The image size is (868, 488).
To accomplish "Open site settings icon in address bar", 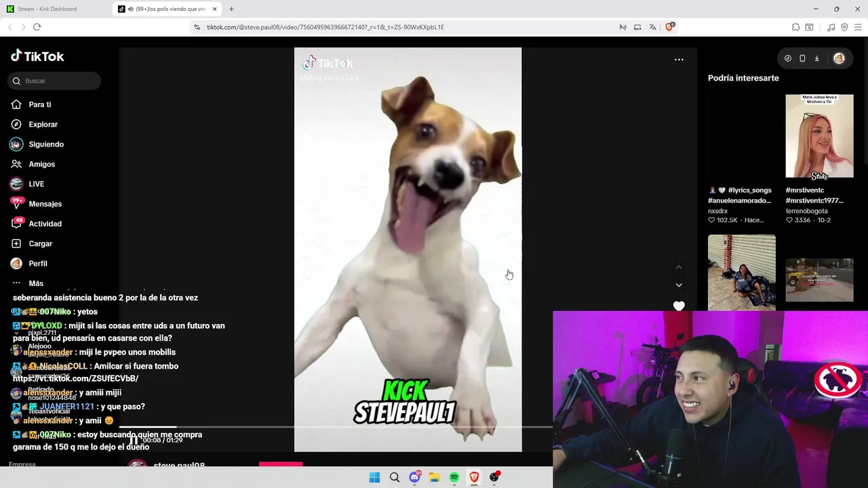I will pyautogui.click(x=197, y=27).
